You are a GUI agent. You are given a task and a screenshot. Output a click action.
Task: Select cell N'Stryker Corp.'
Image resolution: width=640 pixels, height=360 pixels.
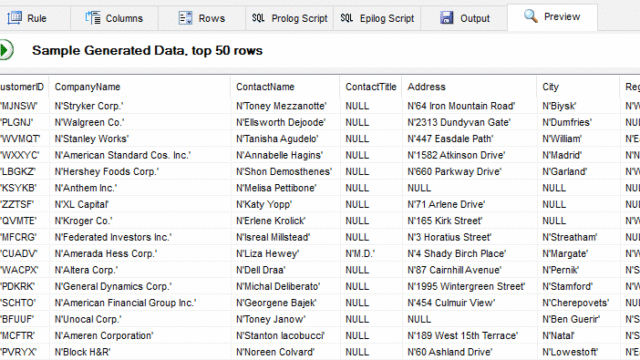pos(139,106)
